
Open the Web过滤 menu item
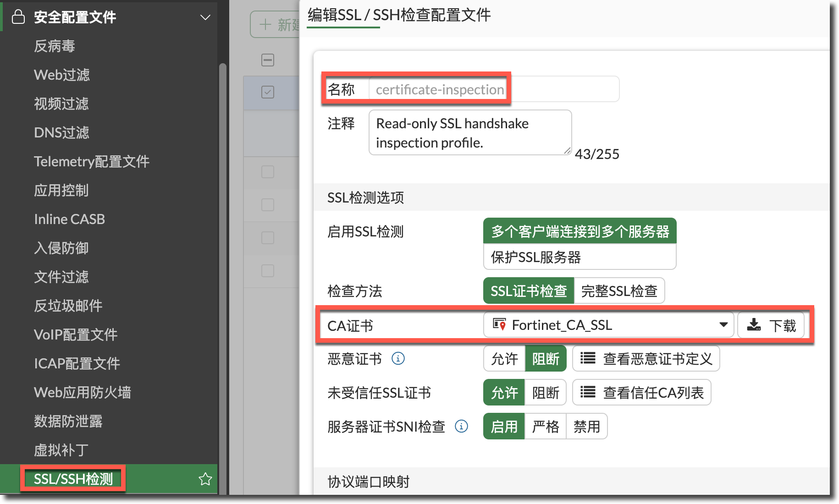point(62,75)
